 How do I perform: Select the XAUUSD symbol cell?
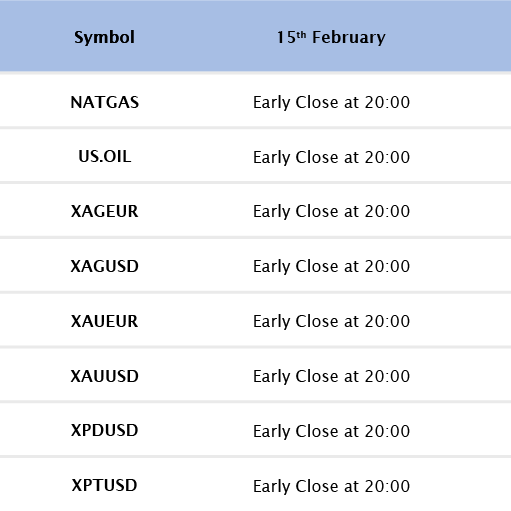click(x=105, y=376)
